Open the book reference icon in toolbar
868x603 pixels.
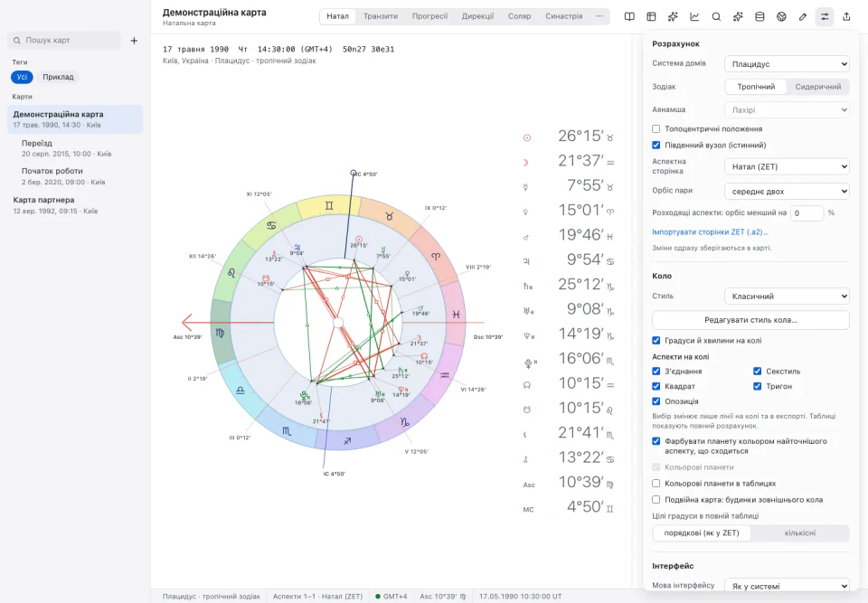[629, 16]
